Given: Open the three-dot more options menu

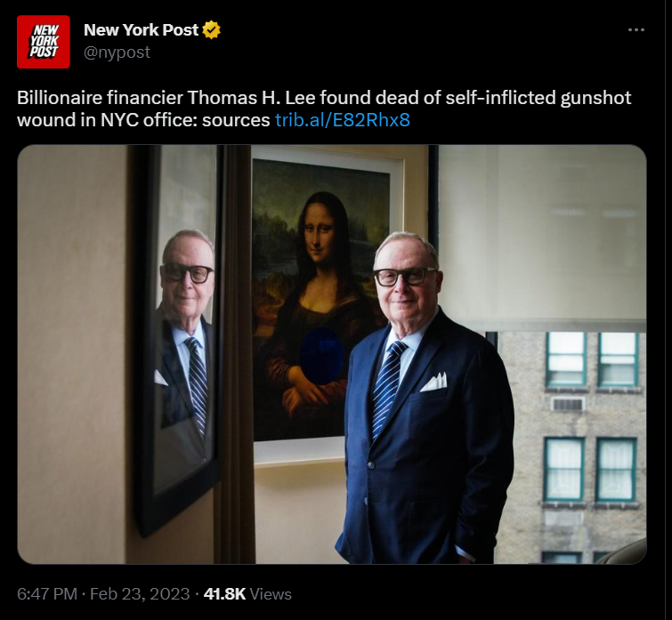Looking at the screenshot, I should click(636, 30).
